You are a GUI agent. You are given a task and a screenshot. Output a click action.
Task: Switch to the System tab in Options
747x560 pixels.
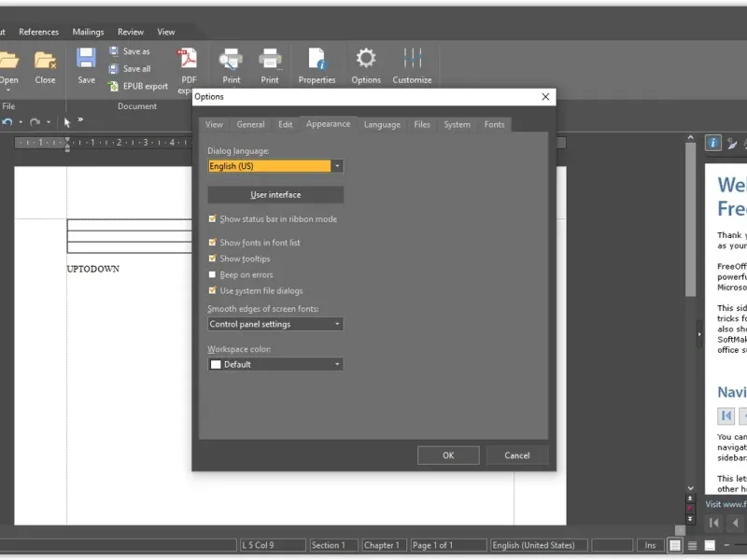click(x=457, y=124)
